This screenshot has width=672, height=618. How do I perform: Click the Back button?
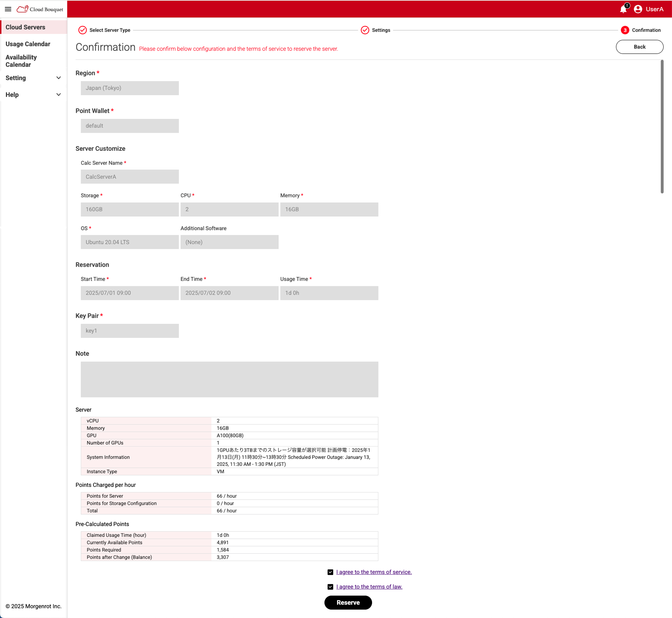[x=639, y=47]
